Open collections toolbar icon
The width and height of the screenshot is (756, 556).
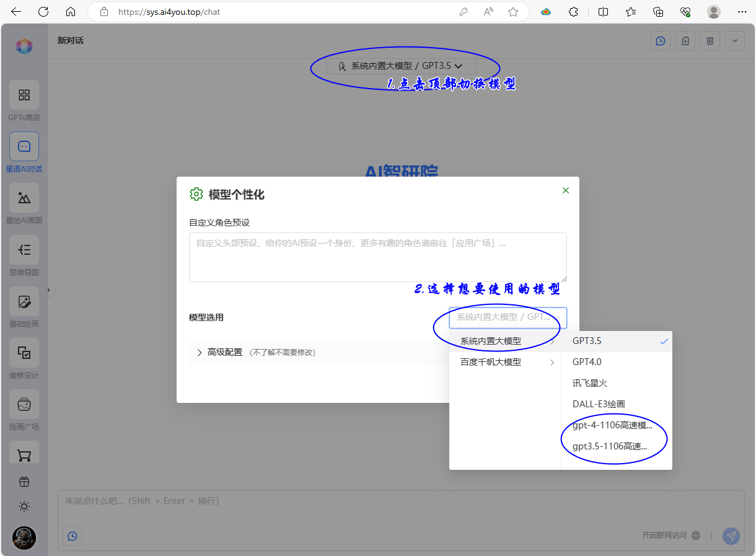pos(658,12)
